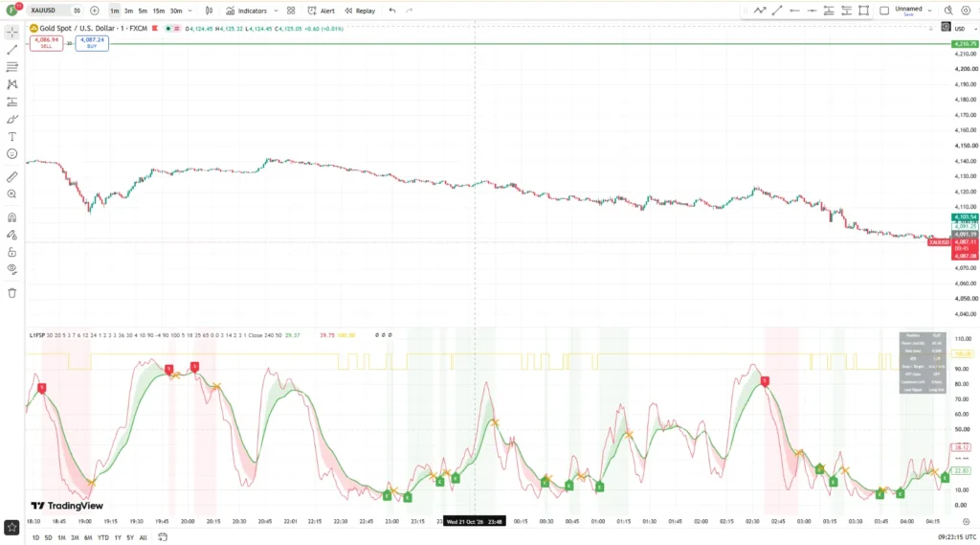Image resolution: width=980 pixels, height=545 pixels.
Task: Open the go to date calendar icon
Action: click(x=163, y=537)
